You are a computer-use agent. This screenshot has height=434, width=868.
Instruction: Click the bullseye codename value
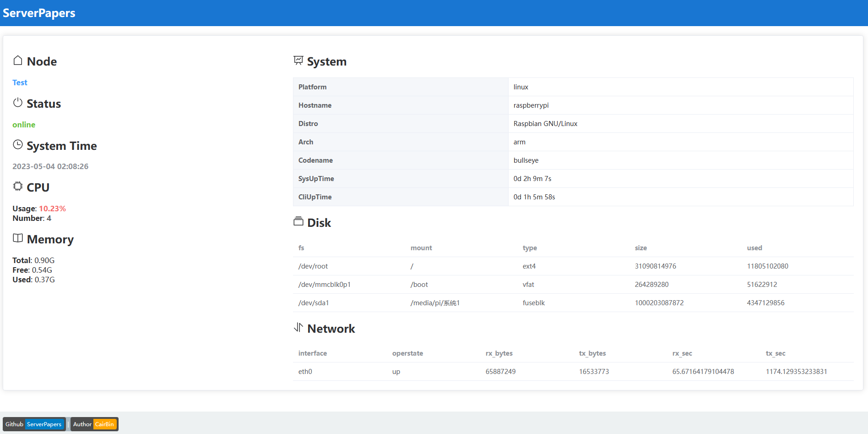tap(526, 160)
